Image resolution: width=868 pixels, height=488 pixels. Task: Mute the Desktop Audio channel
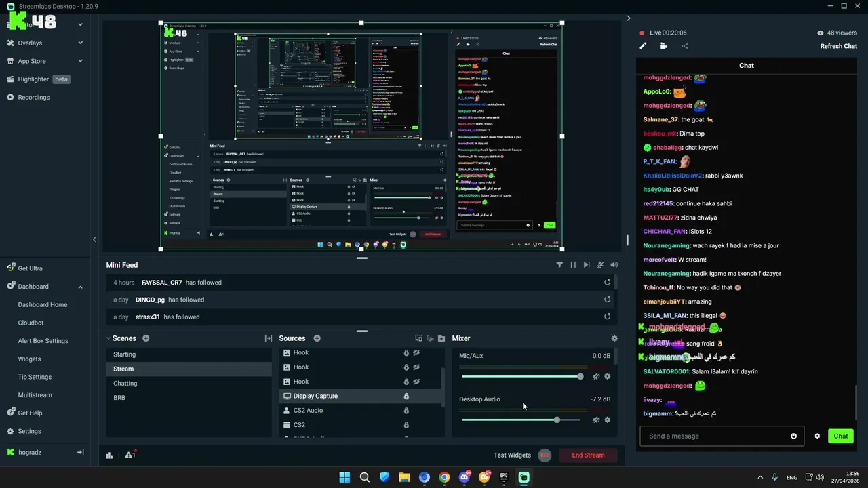tap(596, 420)
